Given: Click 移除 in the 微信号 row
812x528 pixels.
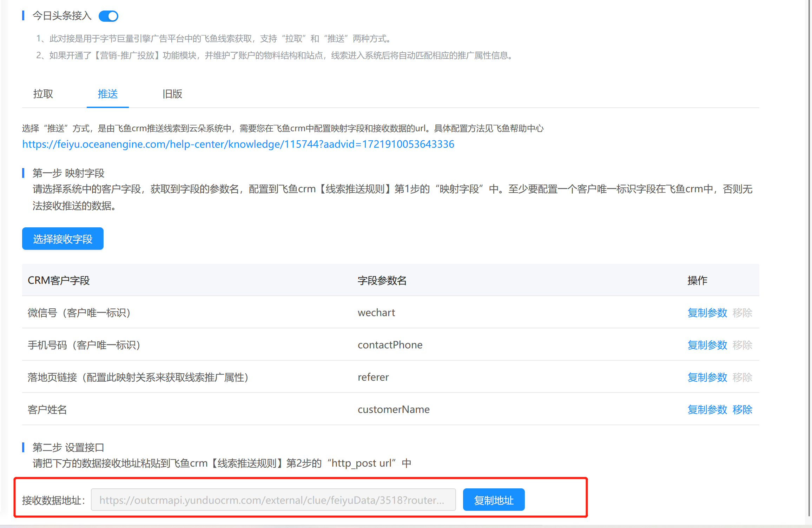Looking at the screenshot, I should pyautogui.click(x=742, y=313).
